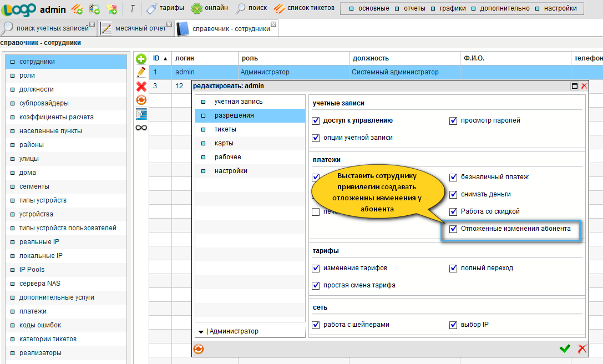Sort the table by ID column
The height and width of the screenshot is (364, 603).
[160, 58]
